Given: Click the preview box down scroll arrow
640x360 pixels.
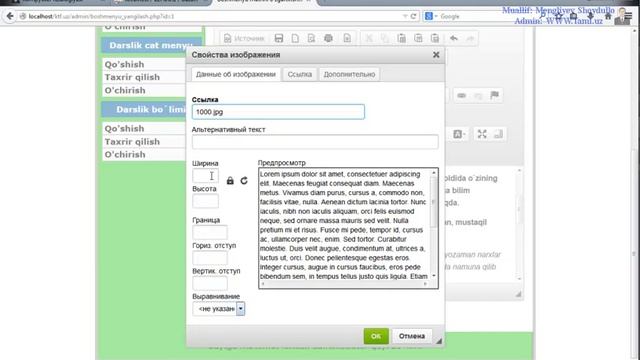Looking at the screenshot, I should (433, 276).
